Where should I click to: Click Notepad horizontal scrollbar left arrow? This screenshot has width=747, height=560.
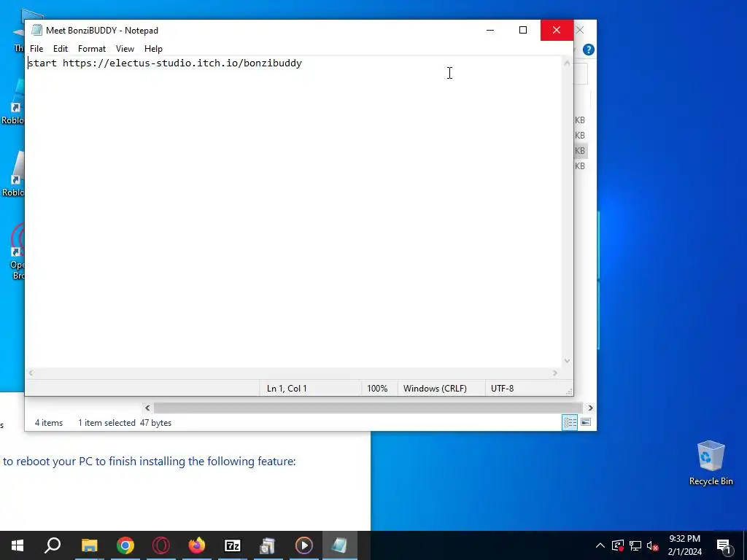point(31,373)
